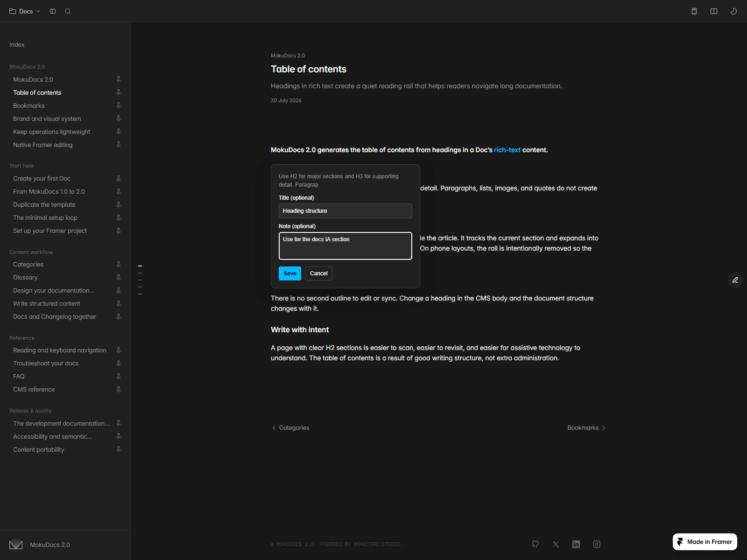The width and height of the screenshot is (747, 560).
Task: Open Troubleshoot your docs
Action: 46,363
